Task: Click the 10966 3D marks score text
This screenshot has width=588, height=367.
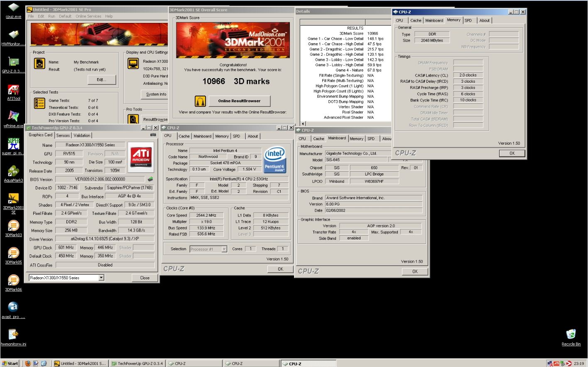Action: coord(236,81)
